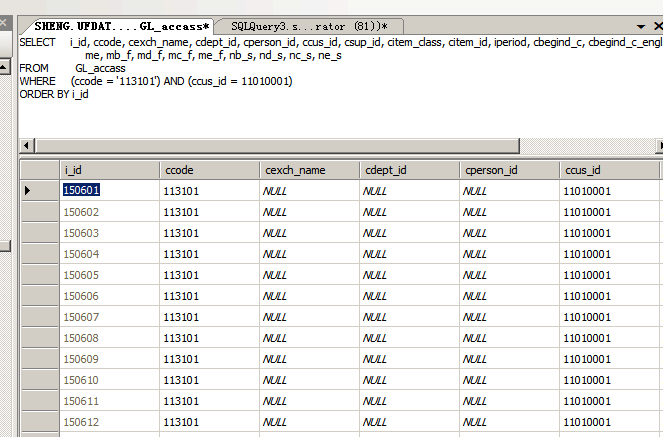Click the SQL pane right scroll arrow
Viewport: 663px width, 437px height.
tap(660, 146)
